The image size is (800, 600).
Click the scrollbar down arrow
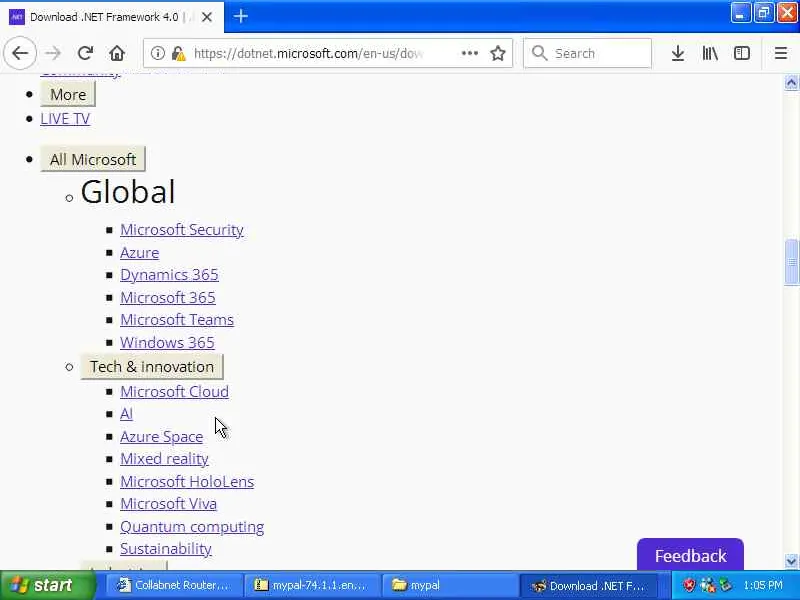tap(791, 561)
